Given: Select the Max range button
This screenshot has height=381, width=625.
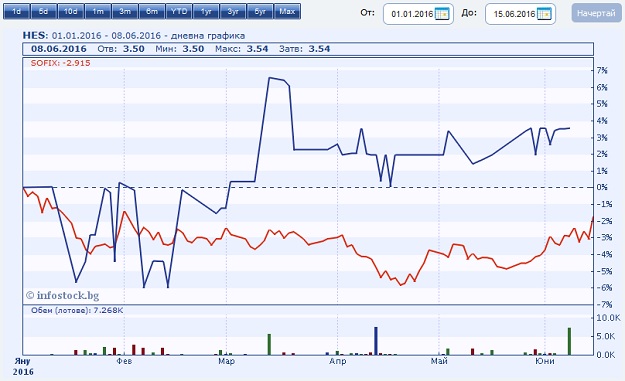Looking at the screenshot, I should (x=287, y=12).
